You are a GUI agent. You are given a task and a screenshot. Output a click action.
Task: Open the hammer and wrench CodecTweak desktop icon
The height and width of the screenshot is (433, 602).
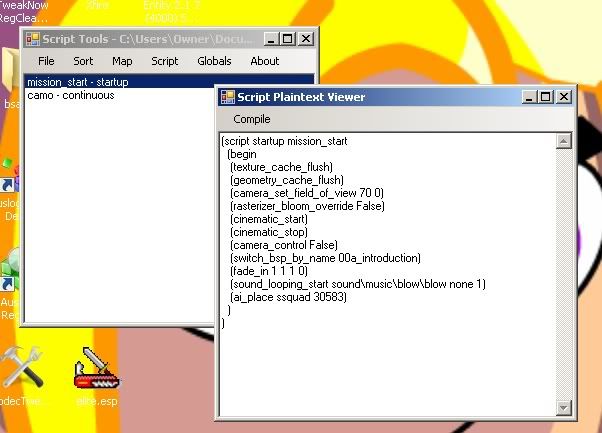22,377
